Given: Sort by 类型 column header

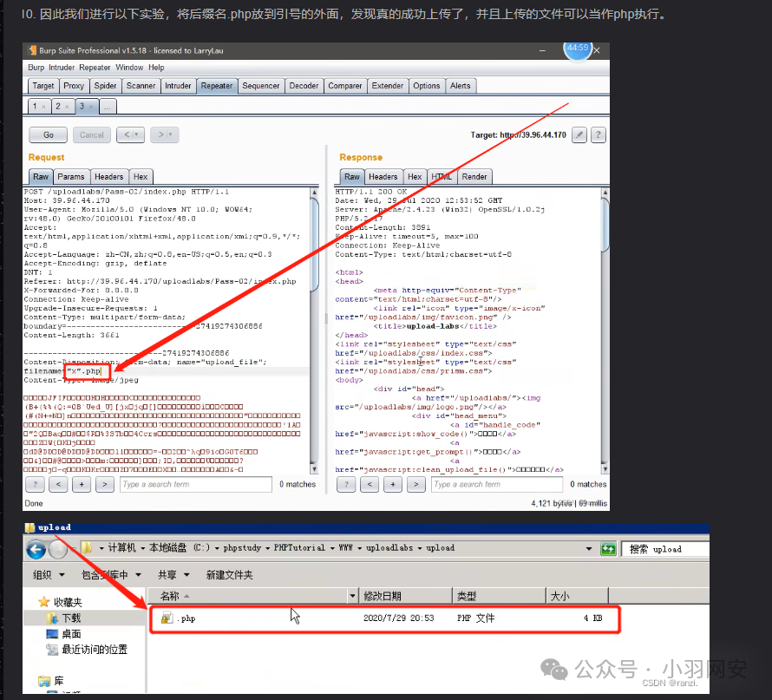Looking at the screenshot, I should point(499,596).
